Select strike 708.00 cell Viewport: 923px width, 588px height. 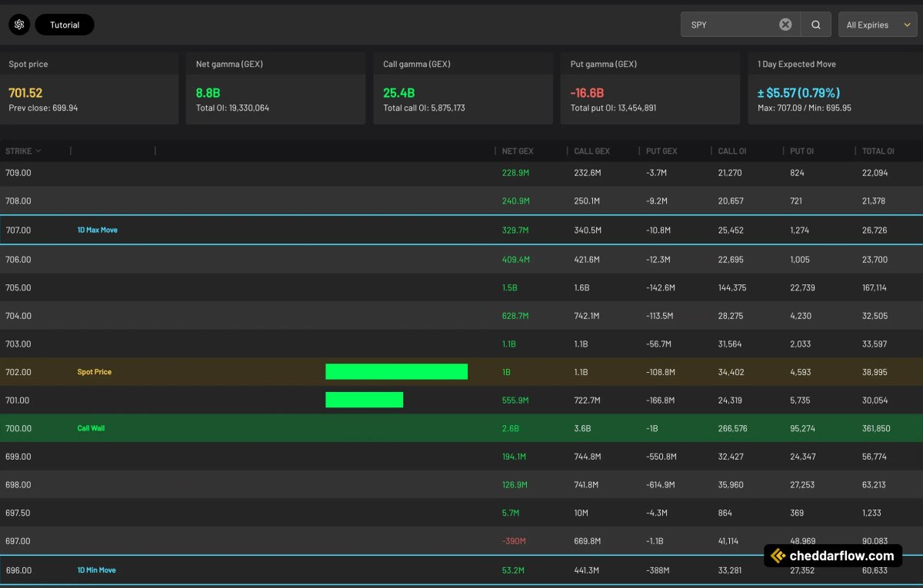pos(18,201)
